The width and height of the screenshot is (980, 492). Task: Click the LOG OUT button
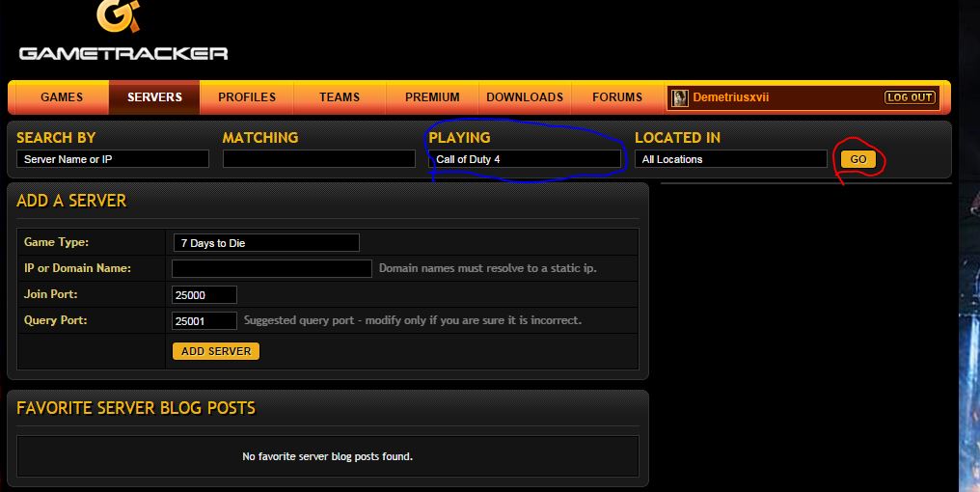tap(910, 97)
